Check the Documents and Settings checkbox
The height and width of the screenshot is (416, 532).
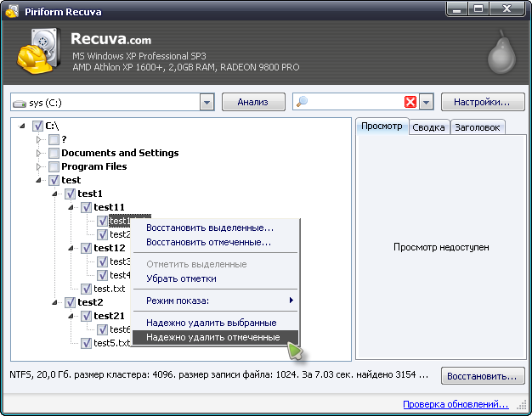tap(54, 153)
